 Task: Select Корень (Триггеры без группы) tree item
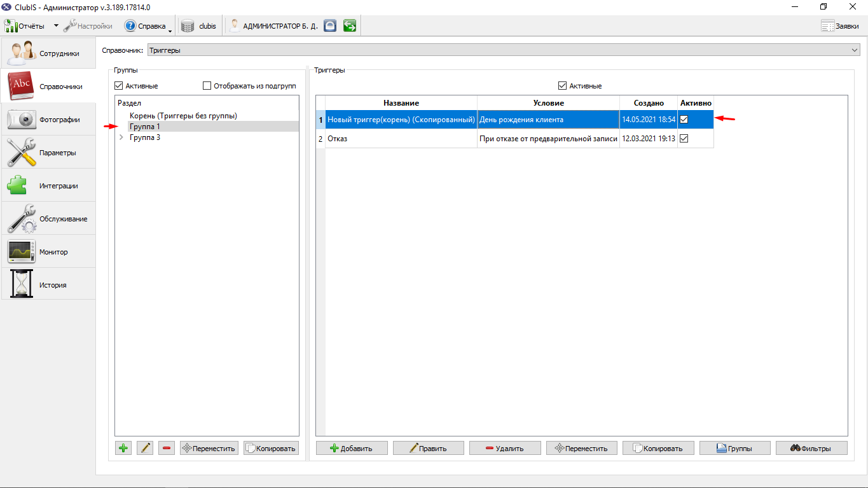pos(183,116)
